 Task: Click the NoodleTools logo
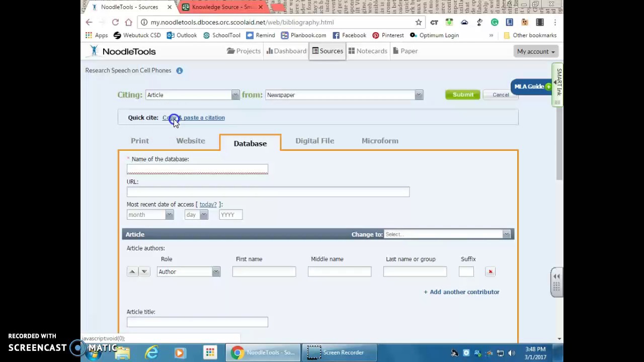pyautogui.click(x=123, y=51)
